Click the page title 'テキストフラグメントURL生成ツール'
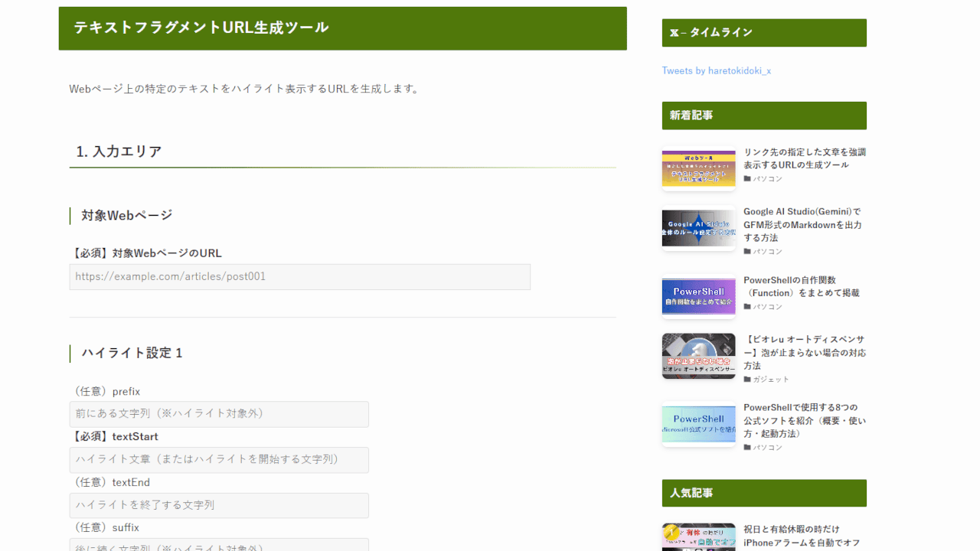The image size is (980, 551). 201,28
